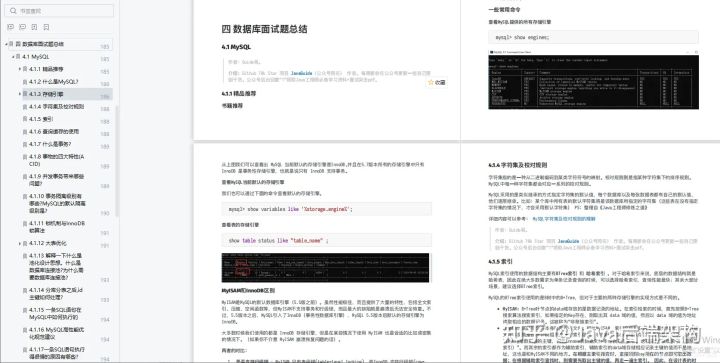Click the 'show engines' terminal screenshot
This screenshot has height=363, width=720.
pyautogui.click(x=593, y=79)
